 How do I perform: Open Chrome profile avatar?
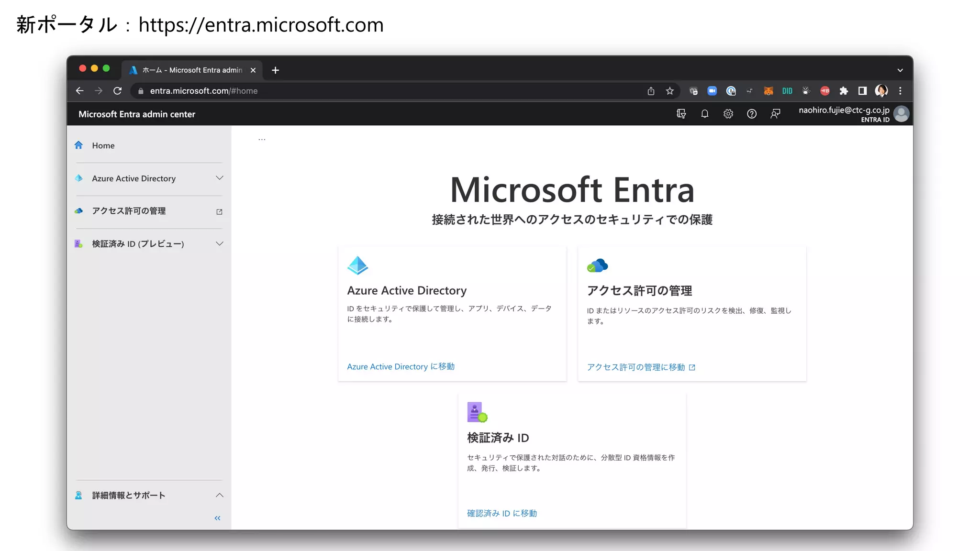pos(881,91)
